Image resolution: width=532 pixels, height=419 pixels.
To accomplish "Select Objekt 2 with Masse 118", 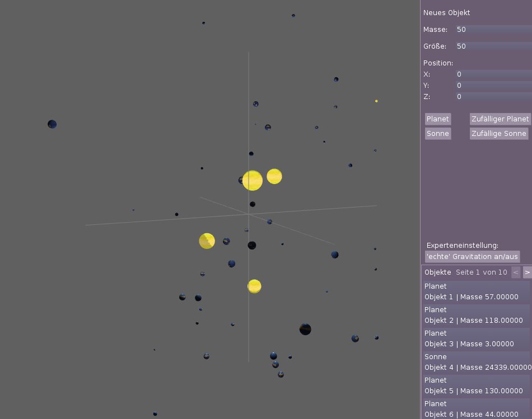I will (477, 315).
